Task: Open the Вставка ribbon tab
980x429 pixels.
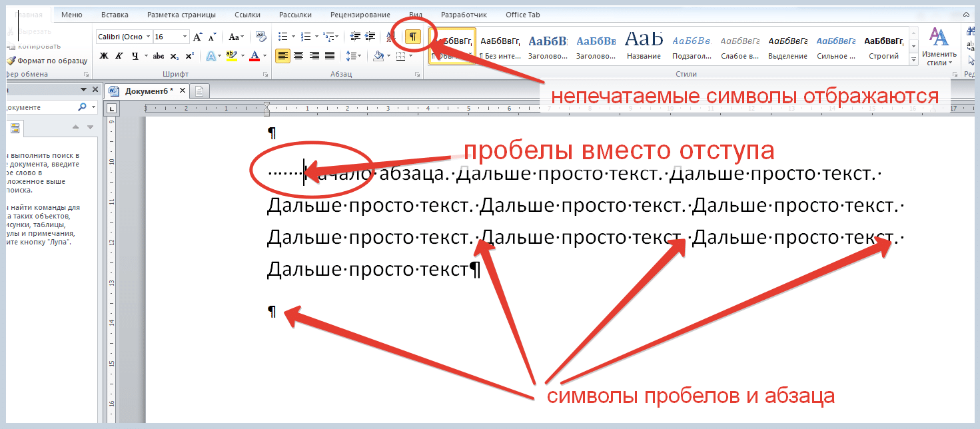Action: 115,14
